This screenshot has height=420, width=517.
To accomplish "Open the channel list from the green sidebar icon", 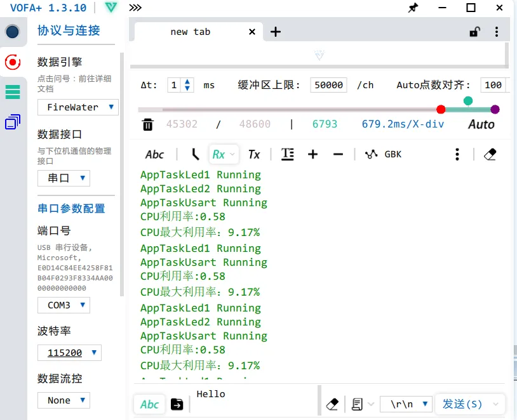I will pyautogui.click(x=13, y=92).
